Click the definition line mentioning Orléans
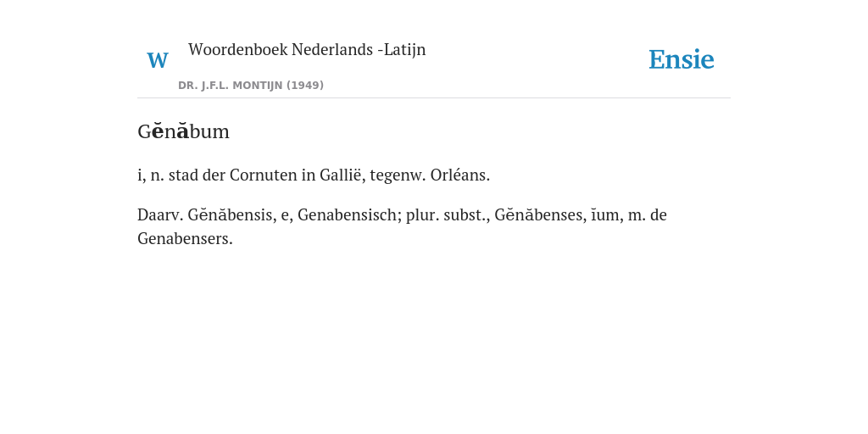This screenshot has width=868, height=434. (x=314, y=175)
